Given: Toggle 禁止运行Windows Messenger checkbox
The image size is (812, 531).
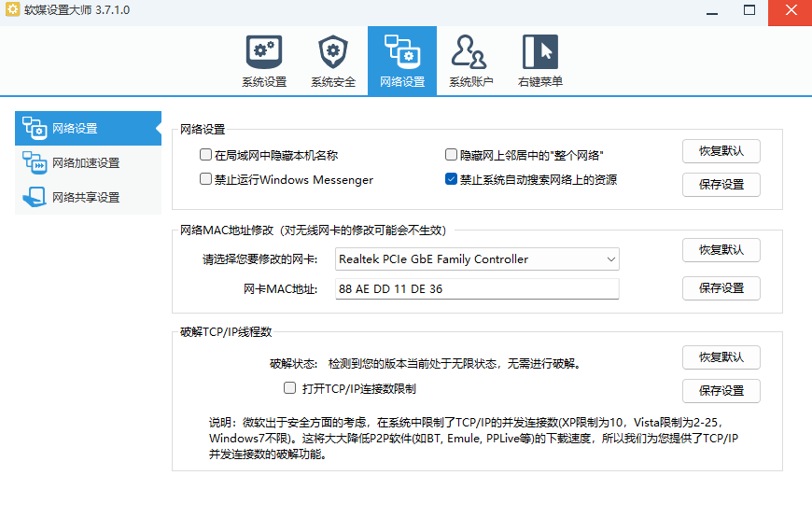Looking at the screenshot, I should pos(206,180).
